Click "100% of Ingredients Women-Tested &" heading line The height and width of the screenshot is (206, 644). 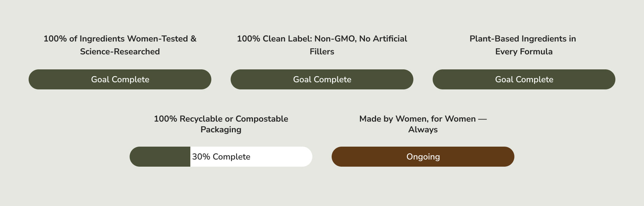120,39
